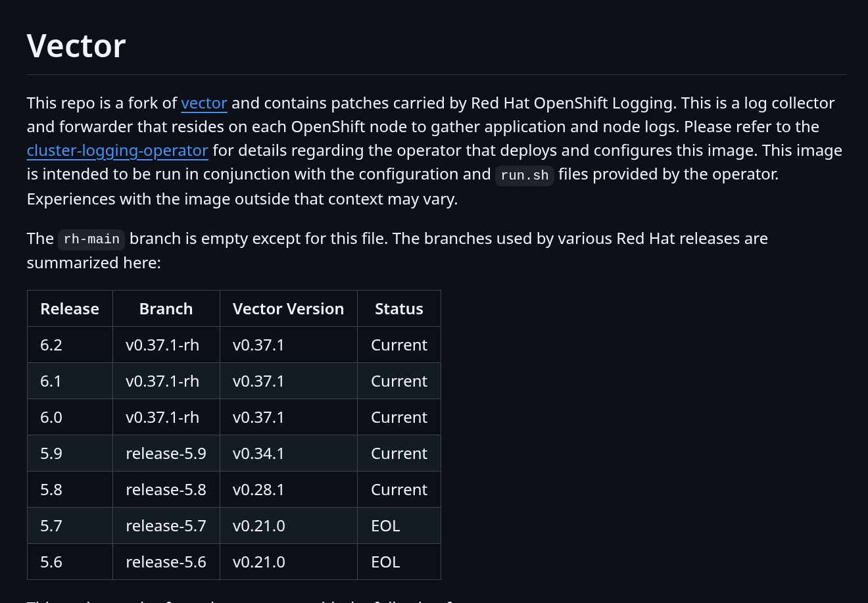
Task: Click the 5.6 release cell
Action: (x=51, y=562)
